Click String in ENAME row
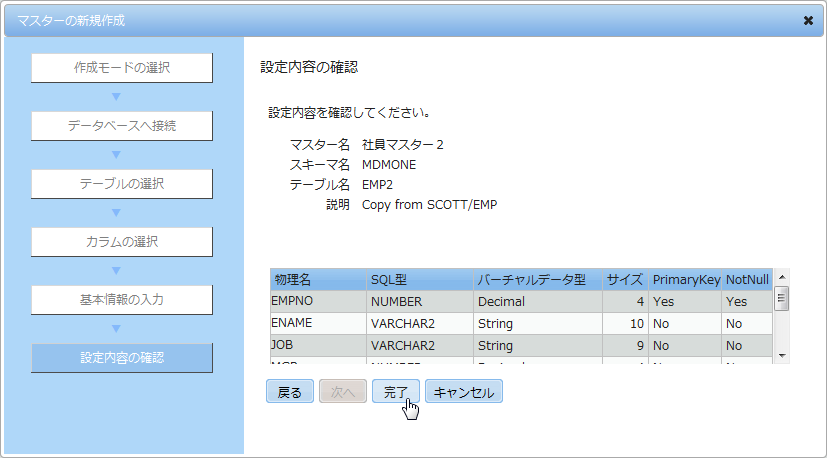Image resolution: width=827 pixels, height=458 pixels. click(538, 323)
